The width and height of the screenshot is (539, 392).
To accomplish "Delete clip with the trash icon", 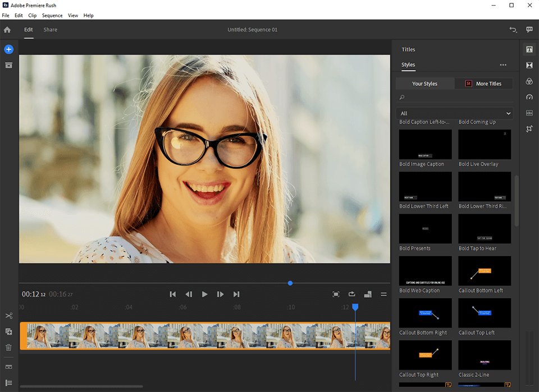I will pos(8,348).
